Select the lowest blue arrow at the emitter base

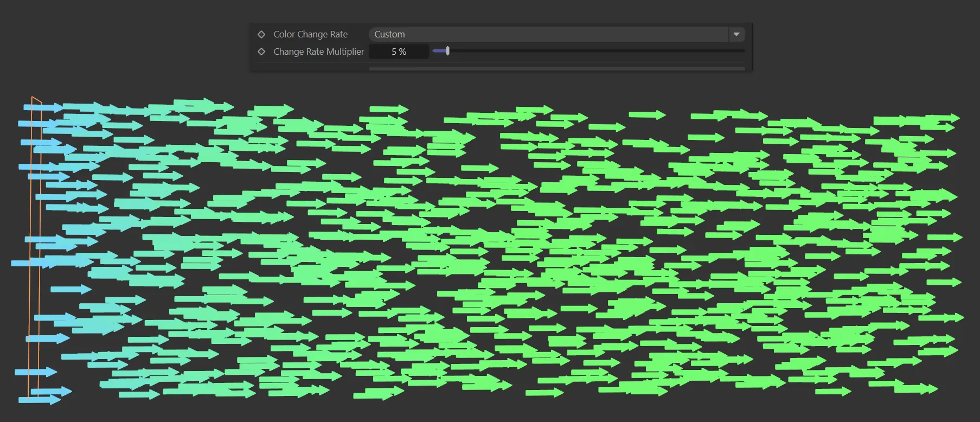tap(39, 400)
